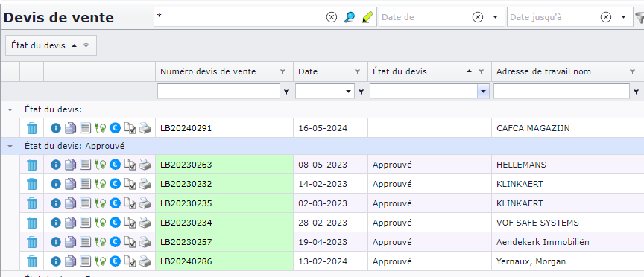Clear the 'Date de' field

point(477,17)
